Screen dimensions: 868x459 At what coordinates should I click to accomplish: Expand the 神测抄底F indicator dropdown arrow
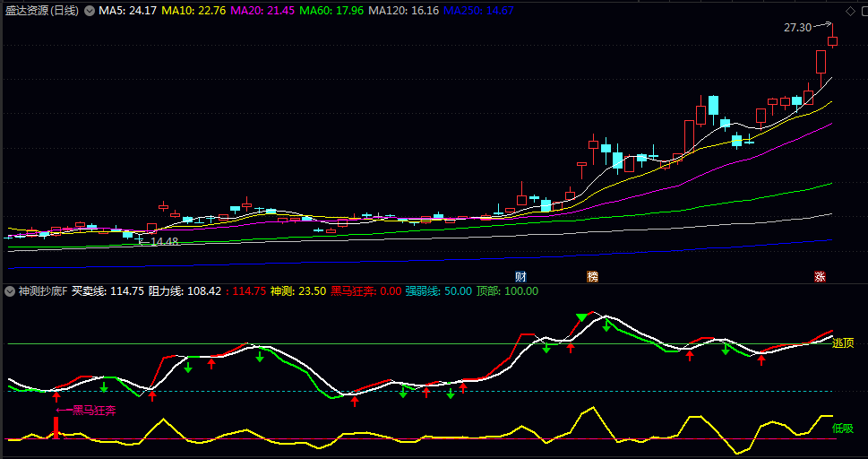point(11,291)
